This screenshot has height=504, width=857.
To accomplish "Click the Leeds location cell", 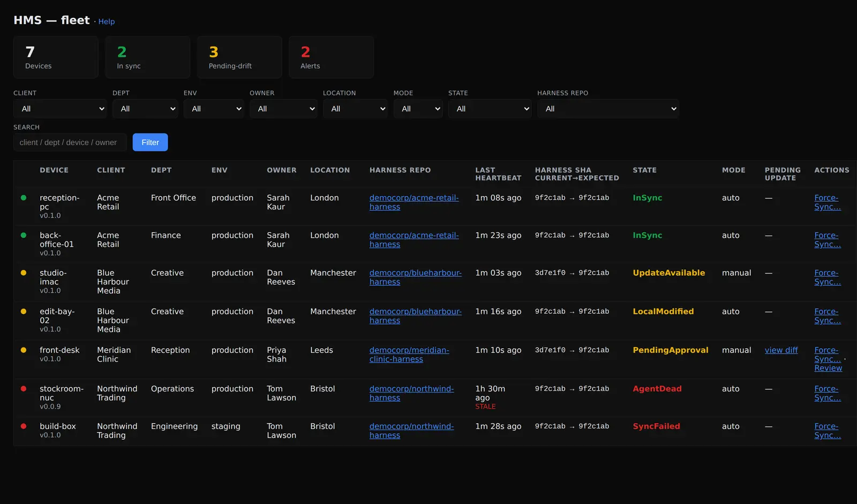I will point(321,350).
